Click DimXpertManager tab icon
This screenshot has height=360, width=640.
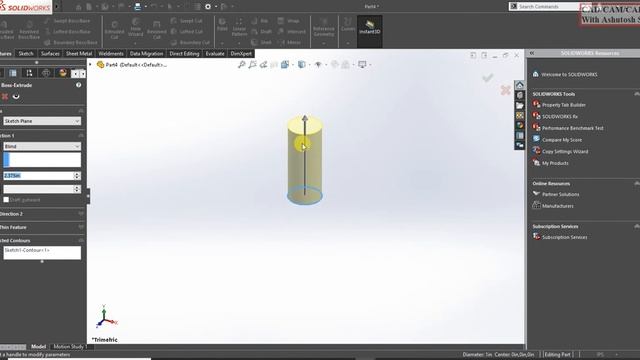pyautogui.click(x=46, y=73)
